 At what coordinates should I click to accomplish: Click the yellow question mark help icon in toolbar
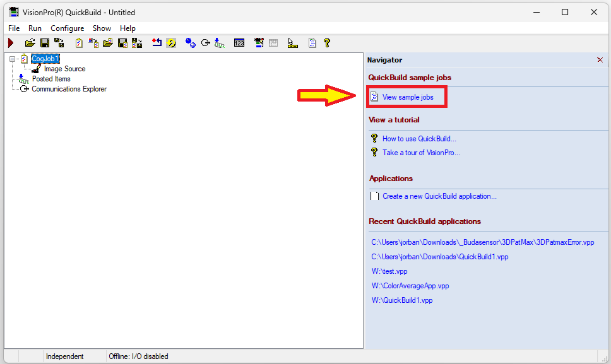click(x=327, y=43)
